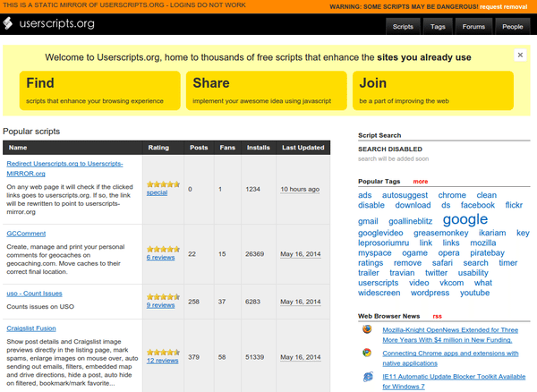Open the Tags tab

click(438, 27)
